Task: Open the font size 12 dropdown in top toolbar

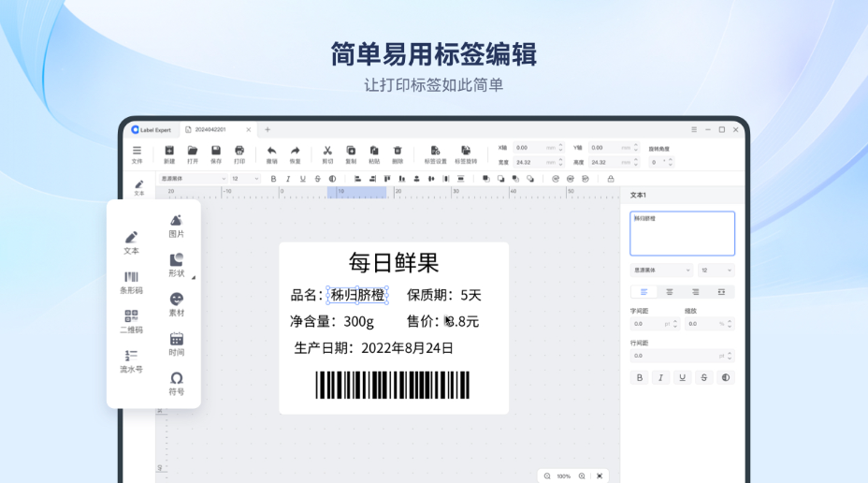Action: [x=245, y=179]
